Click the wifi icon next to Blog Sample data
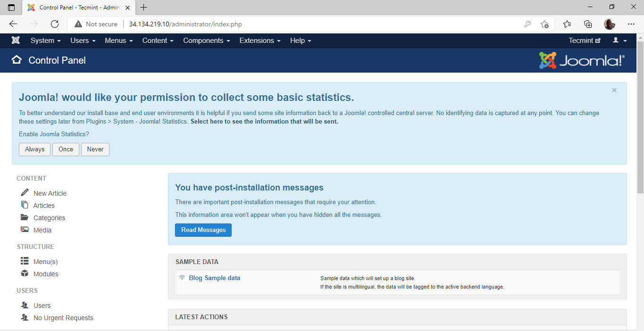This screenshot has height=331, width=644. (182, 277)
